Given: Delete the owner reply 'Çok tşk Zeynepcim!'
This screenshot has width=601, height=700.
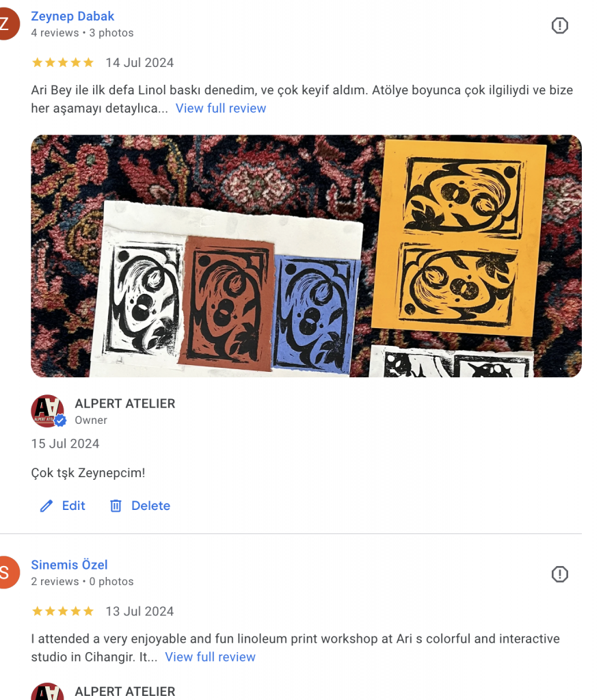Looking at the screenshot, I should tap(140, 506).
